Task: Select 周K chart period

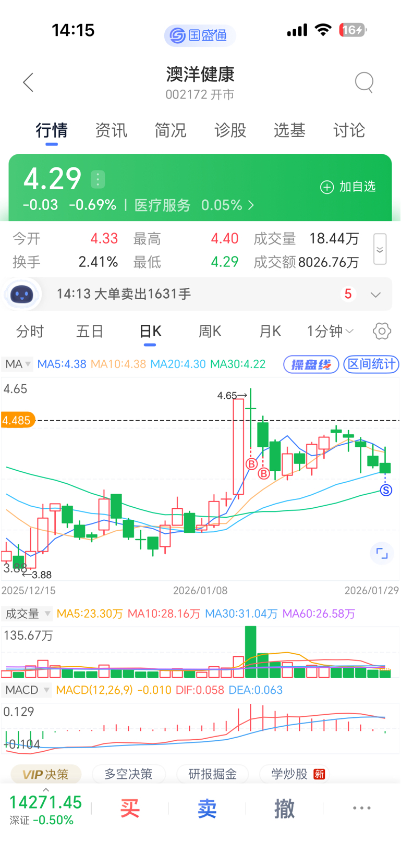Action: (210, 332)
